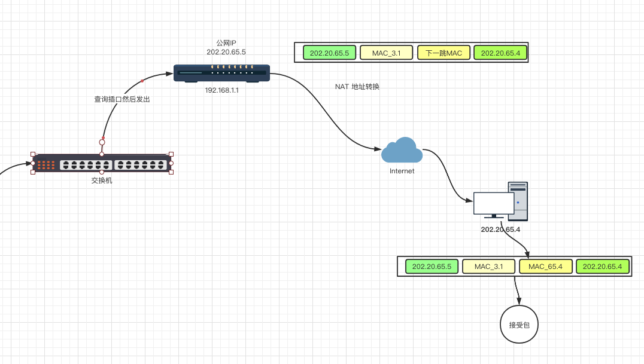Select the MAC_3.1 cell in the bottom packet
The height and width of the screenshot is (364, 644).
(x=488, y=267)
